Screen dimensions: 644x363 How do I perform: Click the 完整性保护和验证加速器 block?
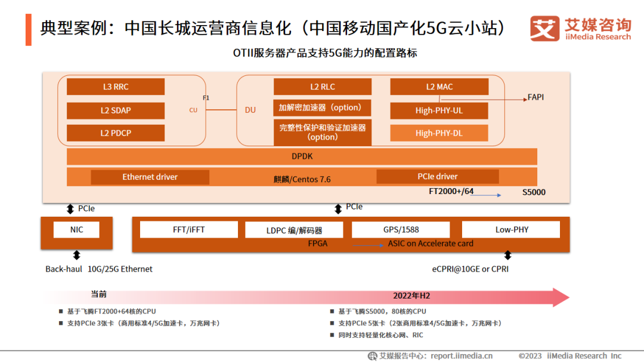click(x=323, y=133)
